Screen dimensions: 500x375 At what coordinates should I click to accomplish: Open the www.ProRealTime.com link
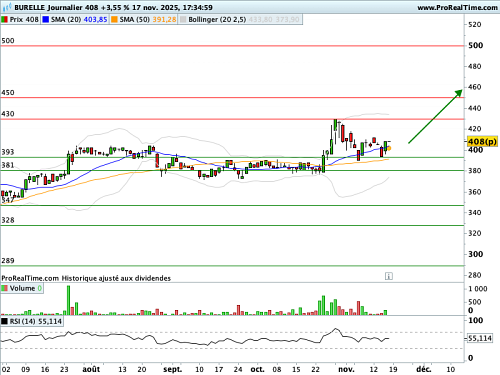(457, 7)
